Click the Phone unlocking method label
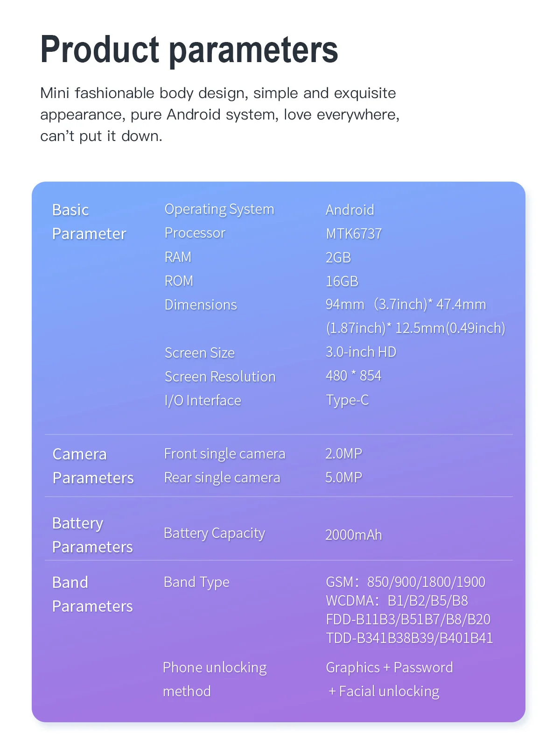Viewport: 560px width, 747px height. click(214, 679)
